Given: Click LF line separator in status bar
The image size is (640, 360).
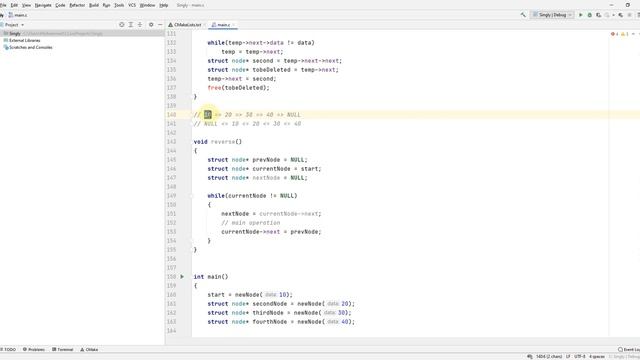Looking at the screenshot, I should pos(568,357).
